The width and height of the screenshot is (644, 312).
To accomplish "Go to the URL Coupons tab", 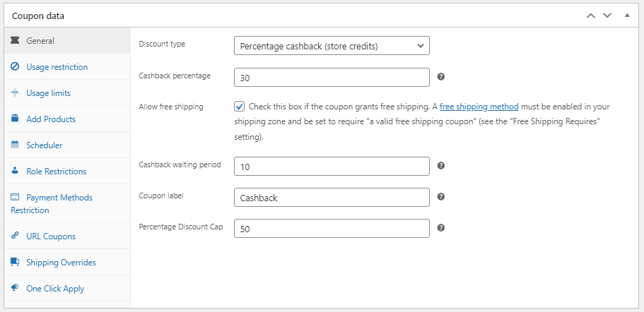I will pyautogui.click(x=50, y=236).
